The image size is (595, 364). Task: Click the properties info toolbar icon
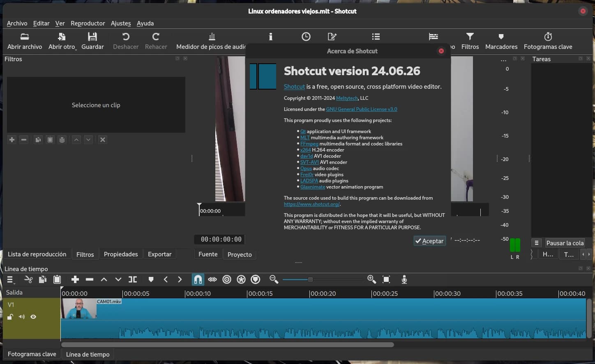[270, 37]
